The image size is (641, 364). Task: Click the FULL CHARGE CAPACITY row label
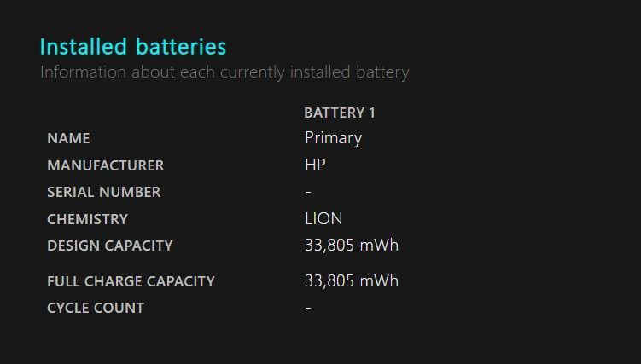(131, 281)
